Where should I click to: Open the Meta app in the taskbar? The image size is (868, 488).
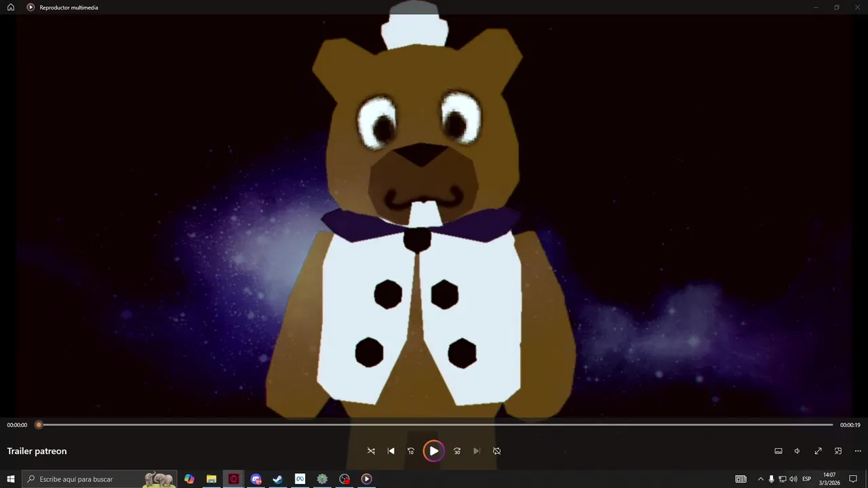coord(300,479)
